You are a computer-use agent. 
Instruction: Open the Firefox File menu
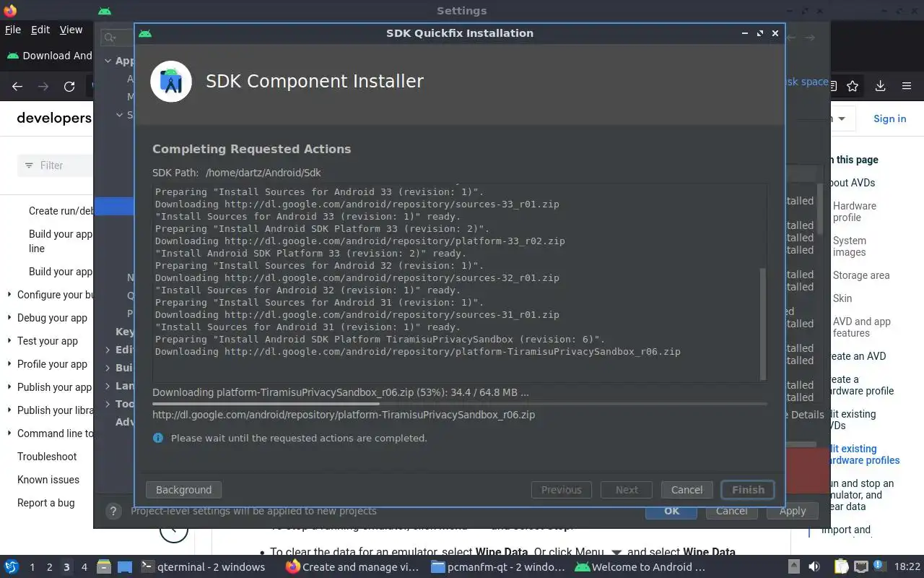tap(13, 30)
